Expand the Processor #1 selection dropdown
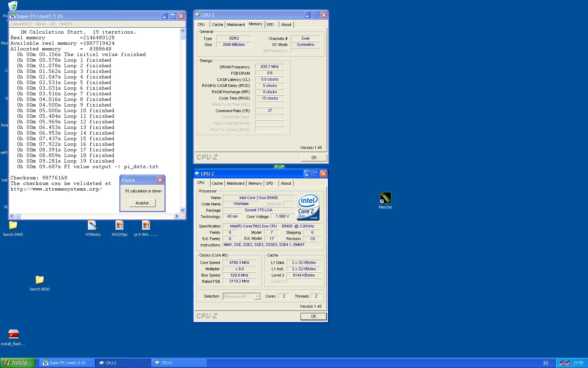 pyautogui.click(x=257, y=297)
